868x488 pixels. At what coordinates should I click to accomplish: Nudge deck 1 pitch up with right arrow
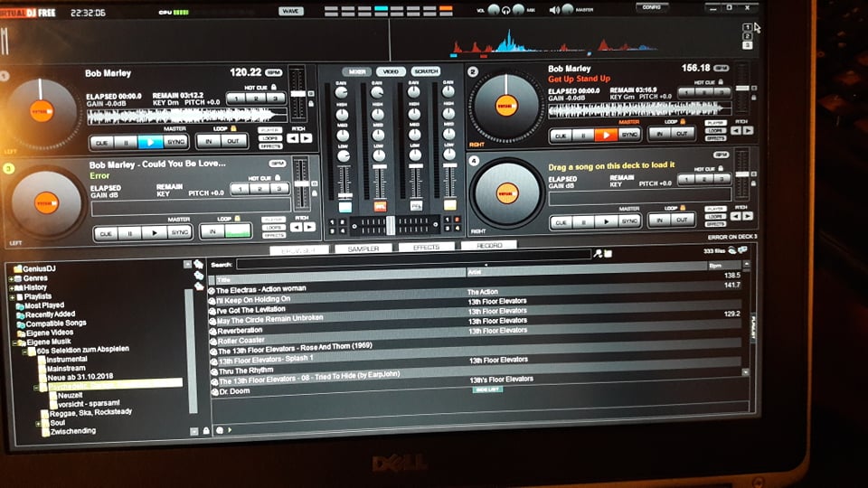tap(306, 138)
